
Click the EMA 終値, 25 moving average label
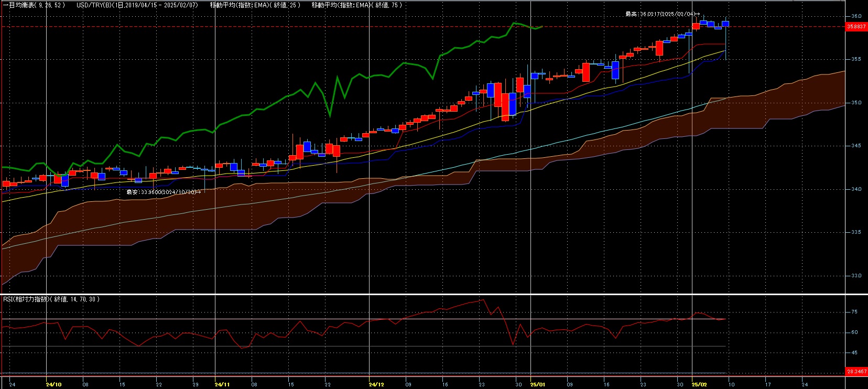coord(255,5)
